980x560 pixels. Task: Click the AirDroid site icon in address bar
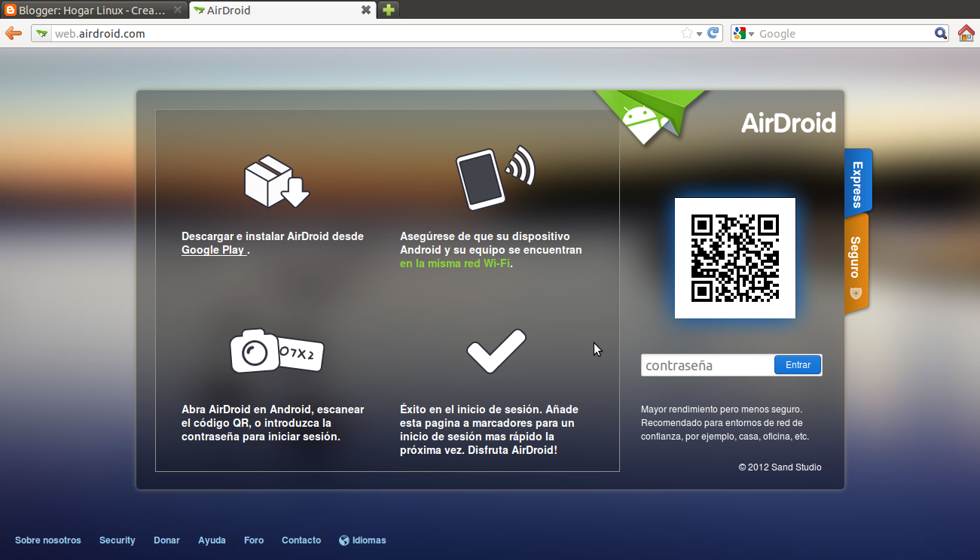pyautogui.click(x=41, y=33)
